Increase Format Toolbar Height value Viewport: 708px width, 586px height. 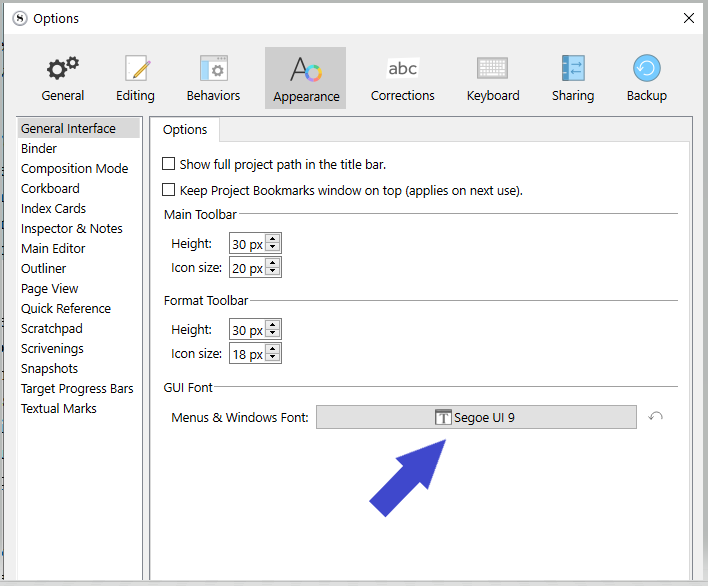(273, 325)
